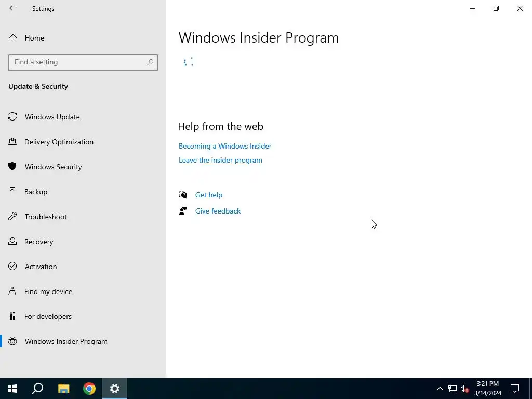Open Leave the insider program link
This screenshot has height=399, width=532.
(220, 160)
